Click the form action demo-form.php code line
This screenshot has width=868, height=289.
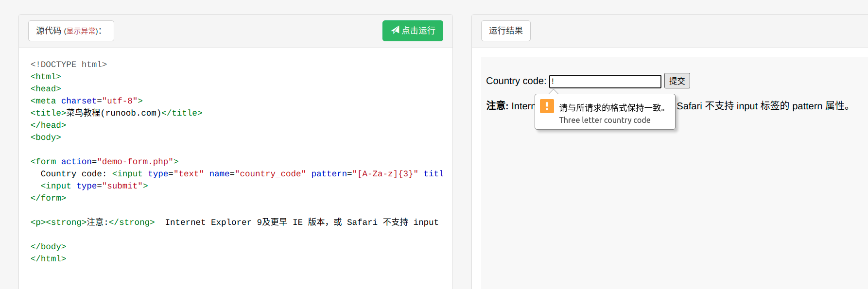click(x=104, y=161)
